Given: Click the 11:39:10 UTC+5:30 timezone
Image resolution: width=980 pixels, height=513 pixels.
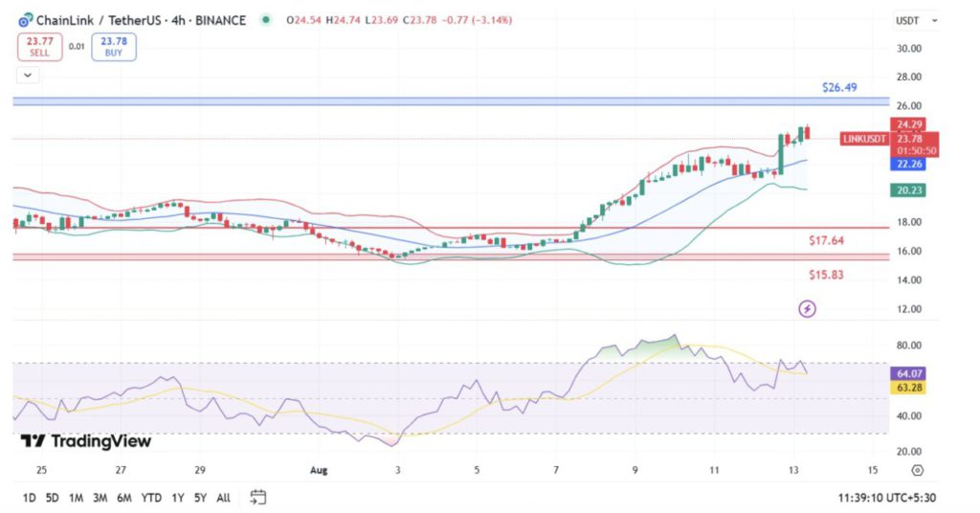Looking at the screenshot, I should [x=886, y=498].
